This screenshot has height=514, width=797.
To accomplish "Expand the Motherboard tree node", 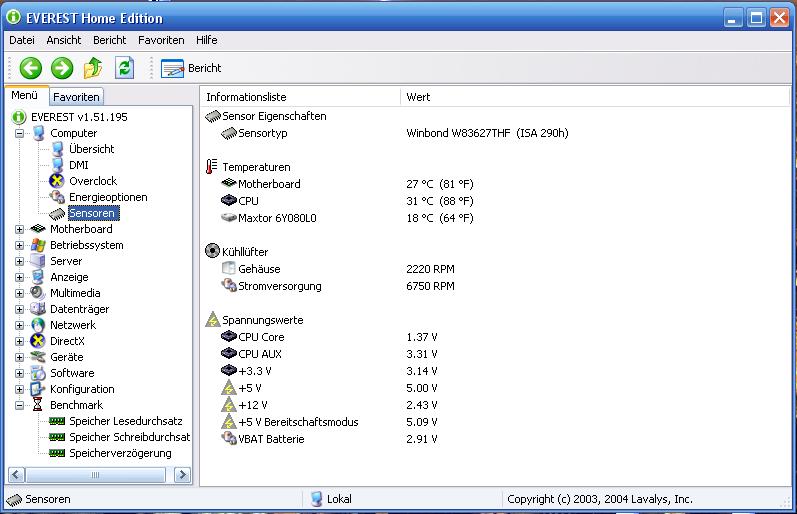I will tap(19, 229).
